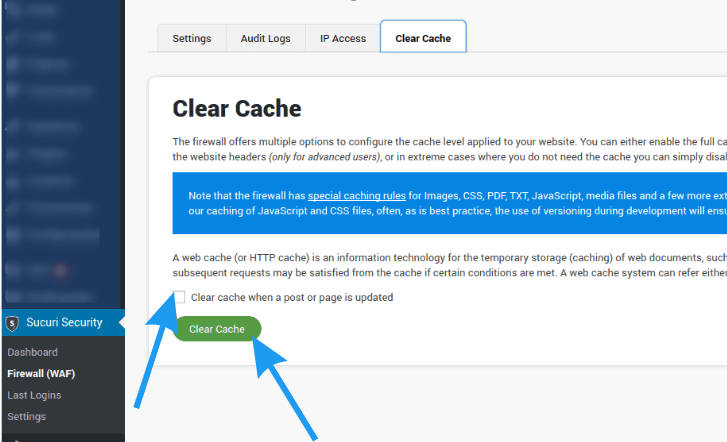Click the Sucuri shield icon in sidebar

pos(12,323)
